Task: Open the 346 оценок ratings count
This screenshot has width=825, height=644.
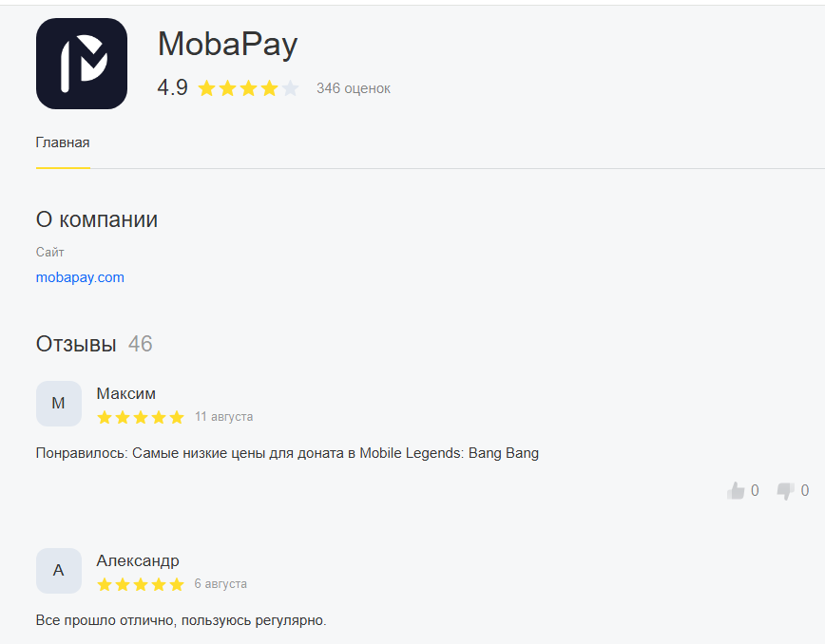Action: 353,88
